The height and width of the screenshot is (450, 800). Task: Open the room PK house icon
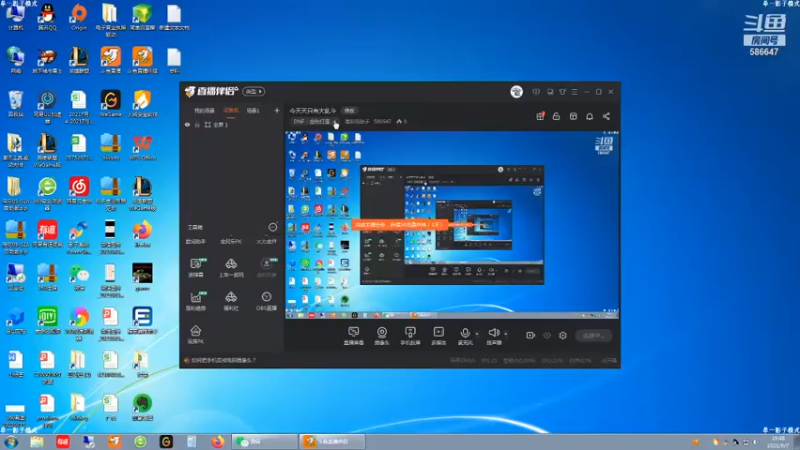[x=196, y=334]
